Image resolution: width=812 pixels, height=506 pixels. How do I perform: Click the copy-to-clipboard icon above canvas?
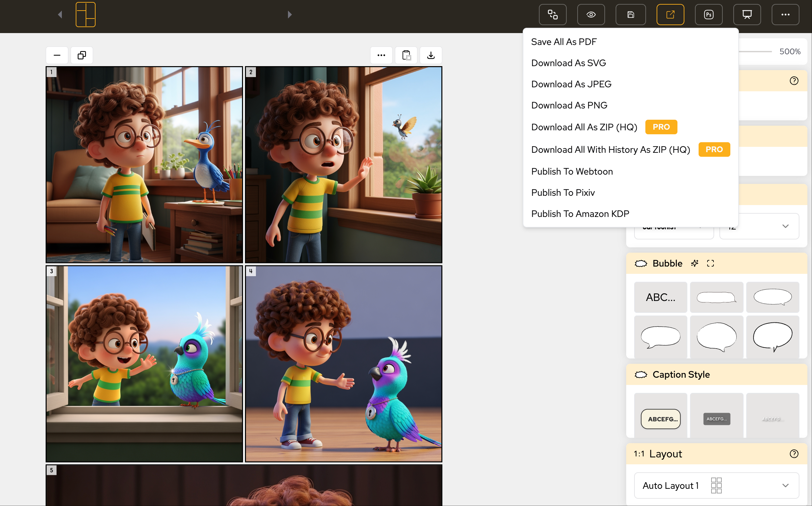[406, 55]
